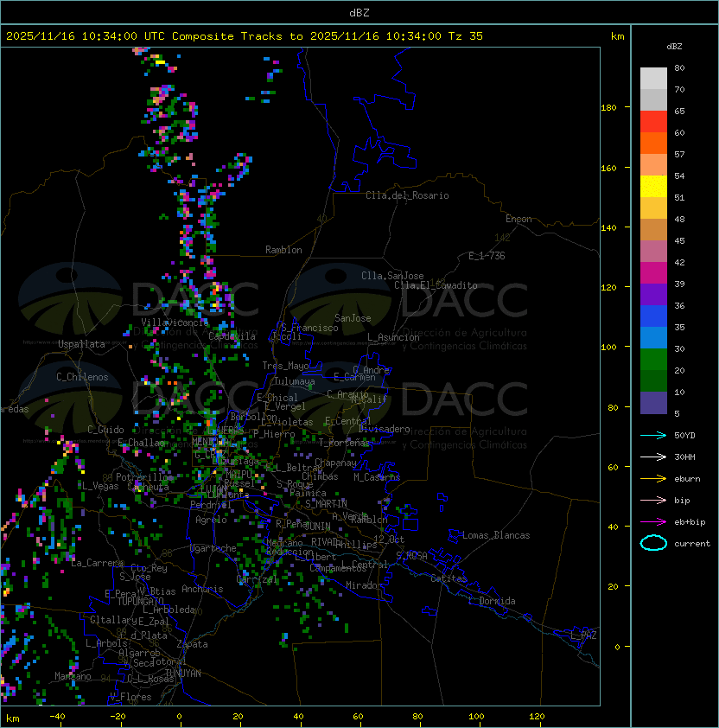719x728 pixels.
Task: Click the 'L_Vegas' map label
Action: (100, 486)
